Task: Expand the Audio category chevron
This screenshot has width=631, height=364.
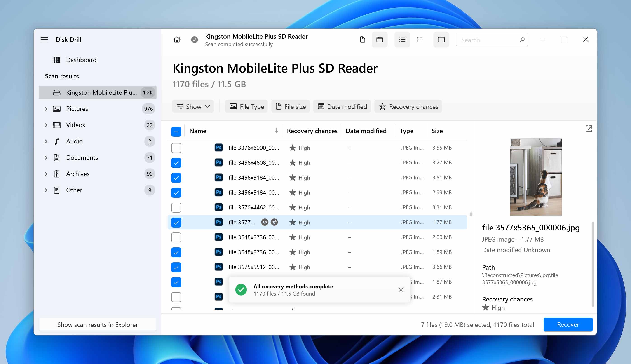Action: (46, 141)
